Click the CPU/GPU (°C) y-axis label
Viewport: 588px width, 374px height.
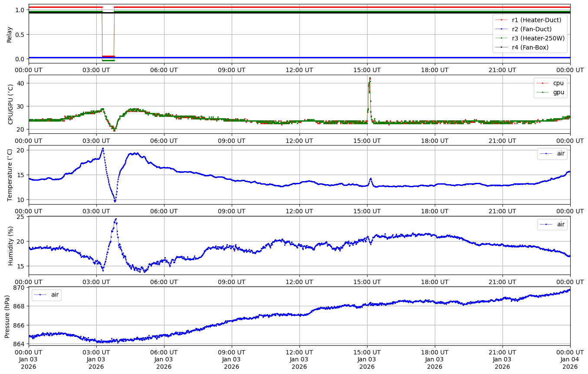coord(11,104)
